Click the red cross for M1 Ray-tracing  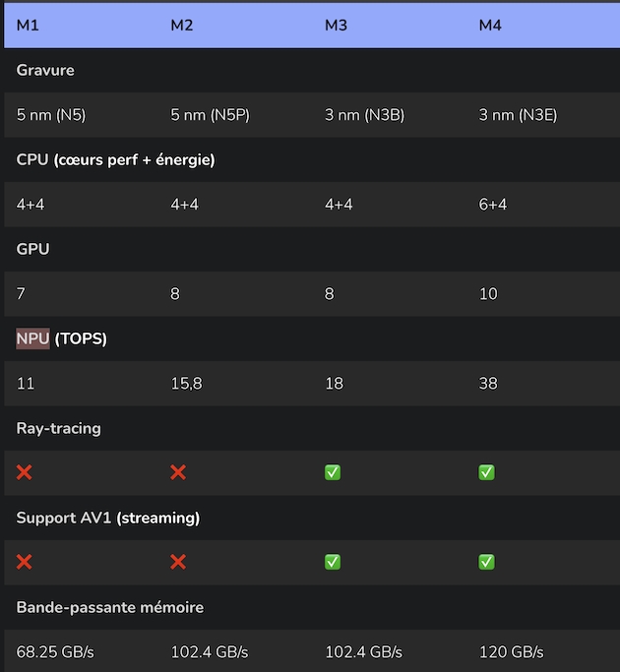[x=25, y=472]
